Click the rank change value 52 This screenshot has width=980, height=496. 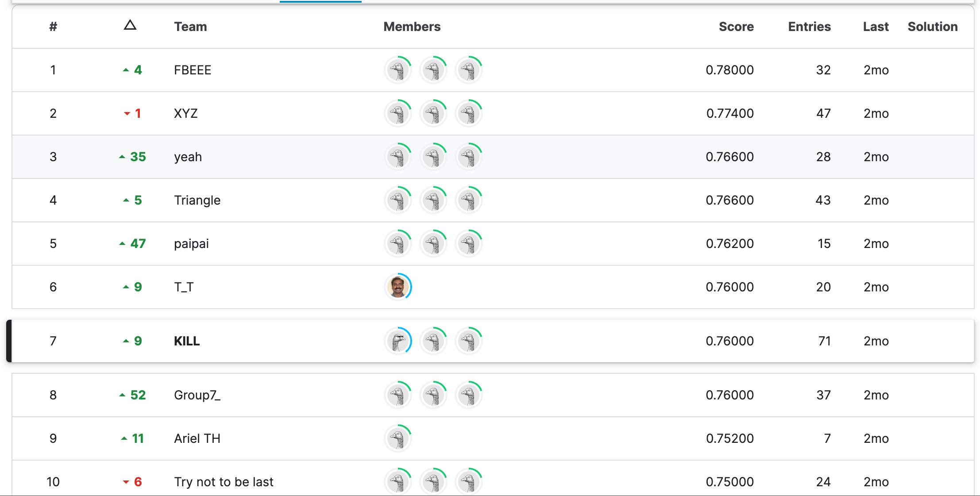[x=138, y=395]
